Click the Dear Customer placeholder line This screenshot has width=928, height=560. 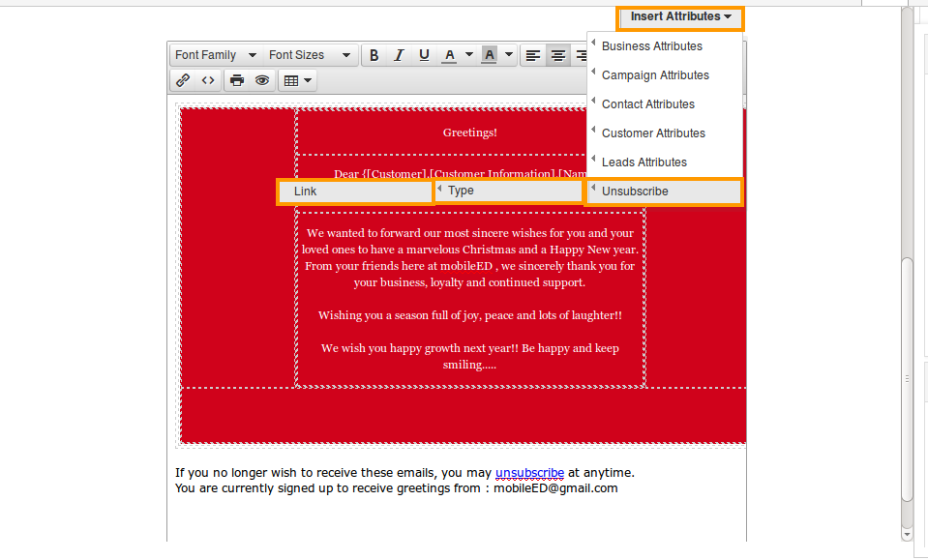click(461, 173)
